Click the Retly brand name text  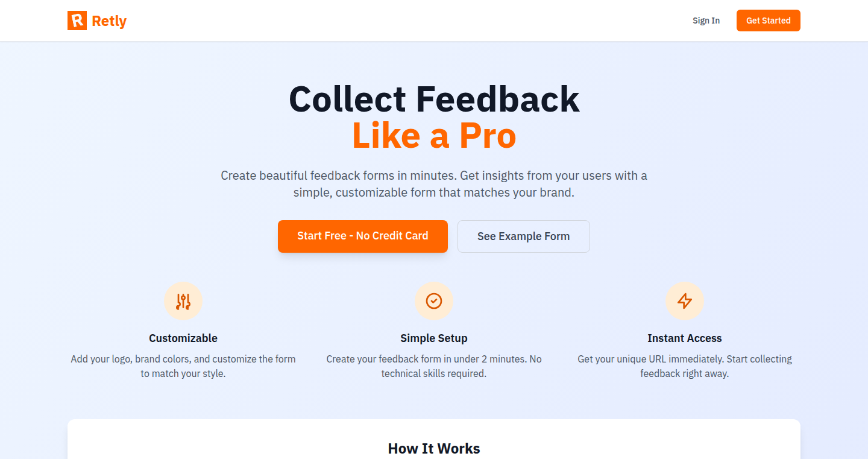(109, 21)
